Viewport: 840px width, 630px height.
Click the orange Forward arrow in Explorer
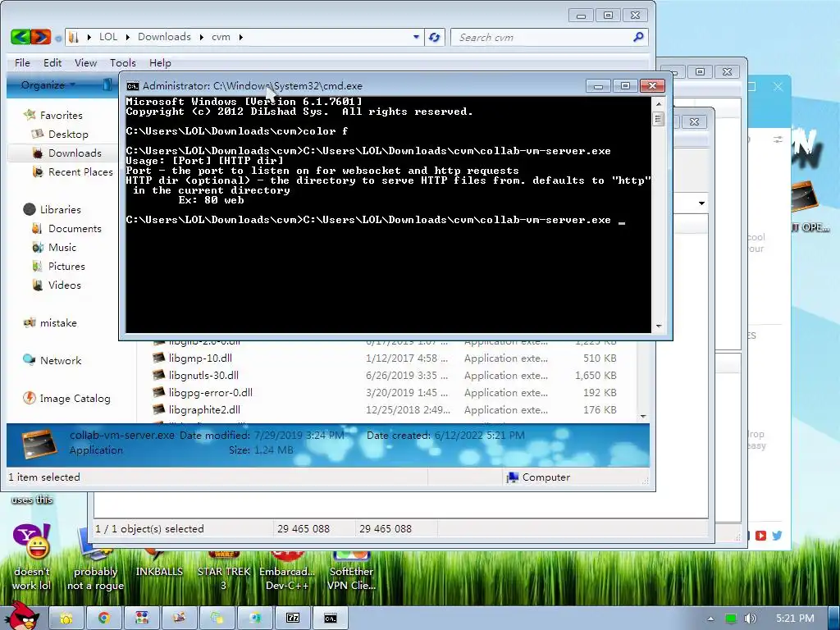point(41,37)
